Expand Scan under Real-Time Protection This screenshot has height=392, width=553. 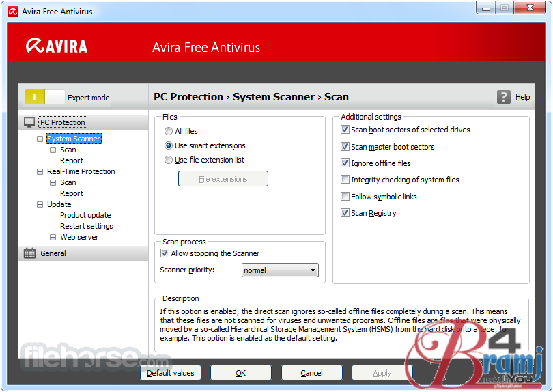(x=53, y=182)
